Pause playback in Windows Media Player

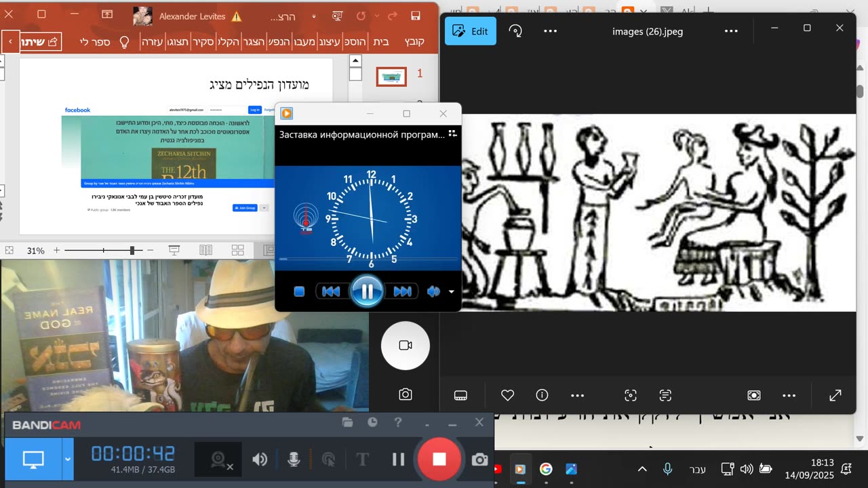pos(367,291)
